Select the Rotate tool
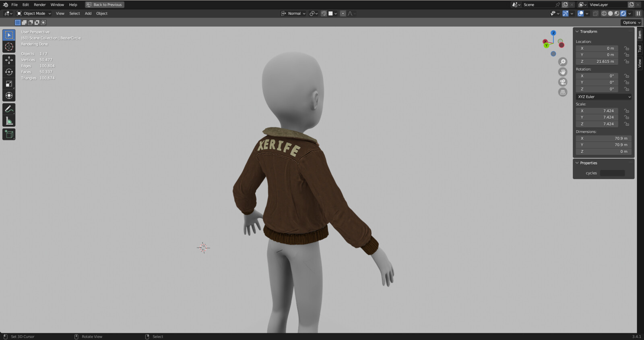Image resolution: width=644 pixels, height=340 pixels. [9, 72]
